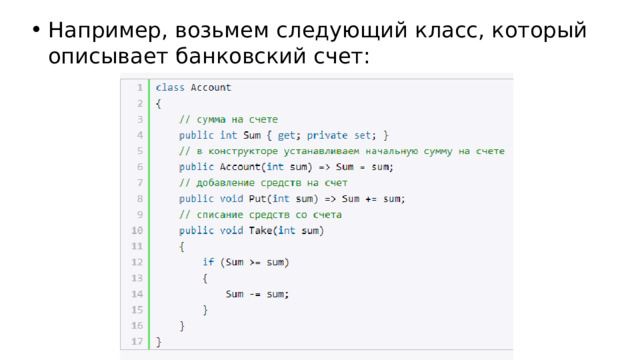Click the line 'Sum -= sum;'
The height and width of the screenshot is (360, 640).
(x=257, y=294)
